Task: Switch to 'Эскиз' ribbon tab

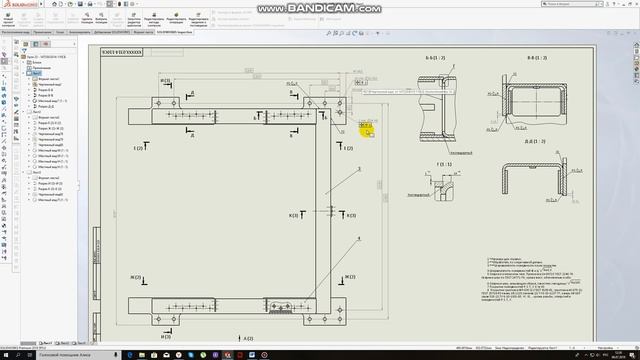Action: 60,32
